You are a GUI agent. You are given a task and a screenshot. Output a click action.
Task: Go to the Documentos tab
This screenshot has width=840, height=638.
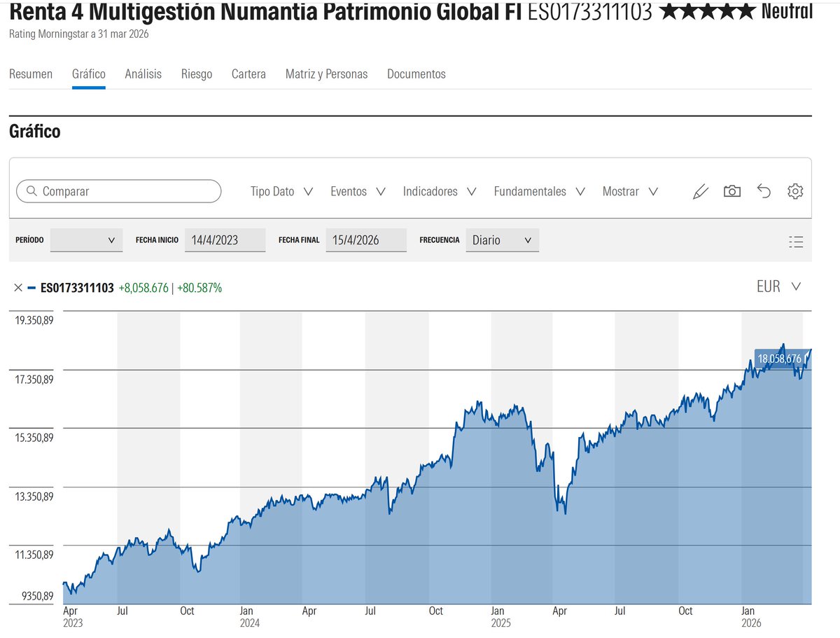pos(416,74)
